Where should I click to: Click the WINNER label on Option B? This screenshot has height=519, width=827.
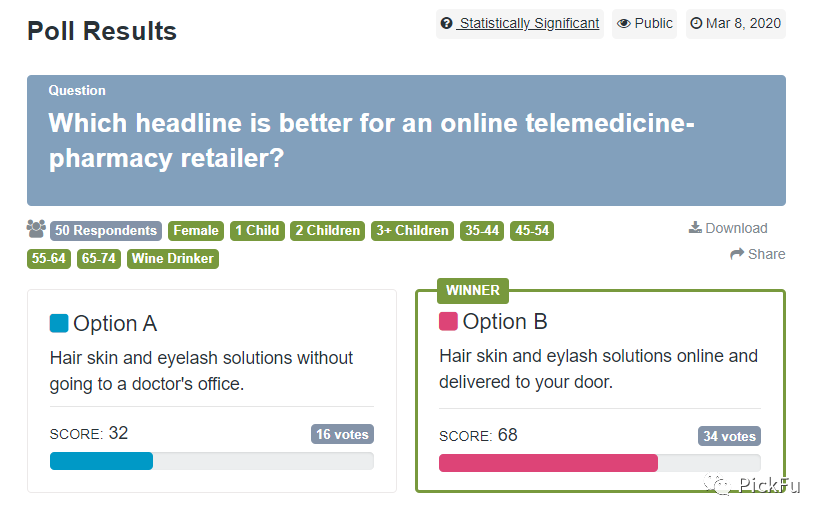[x=473, y=290]
